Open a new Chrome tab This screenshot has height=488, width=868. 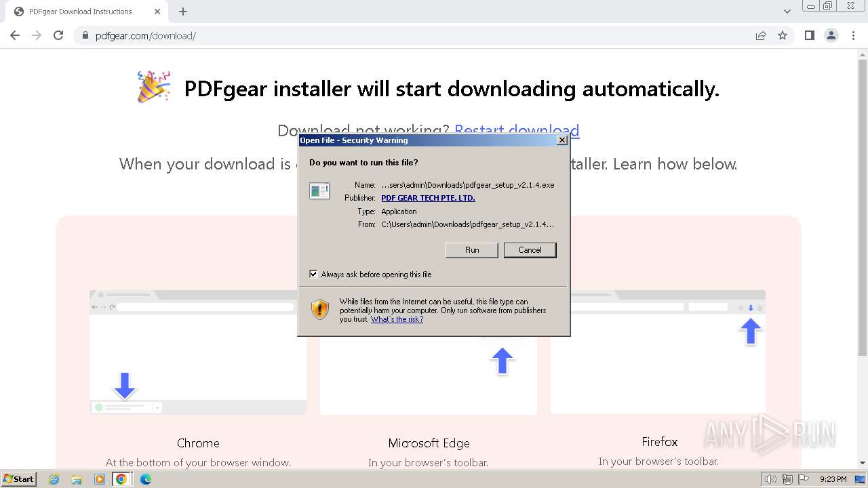[183, 12]
